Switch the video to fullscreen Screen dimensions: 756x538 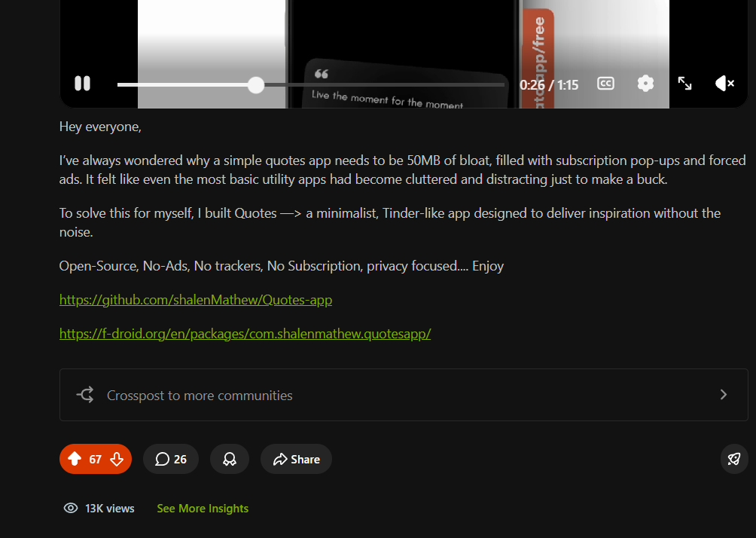[684, 84]
